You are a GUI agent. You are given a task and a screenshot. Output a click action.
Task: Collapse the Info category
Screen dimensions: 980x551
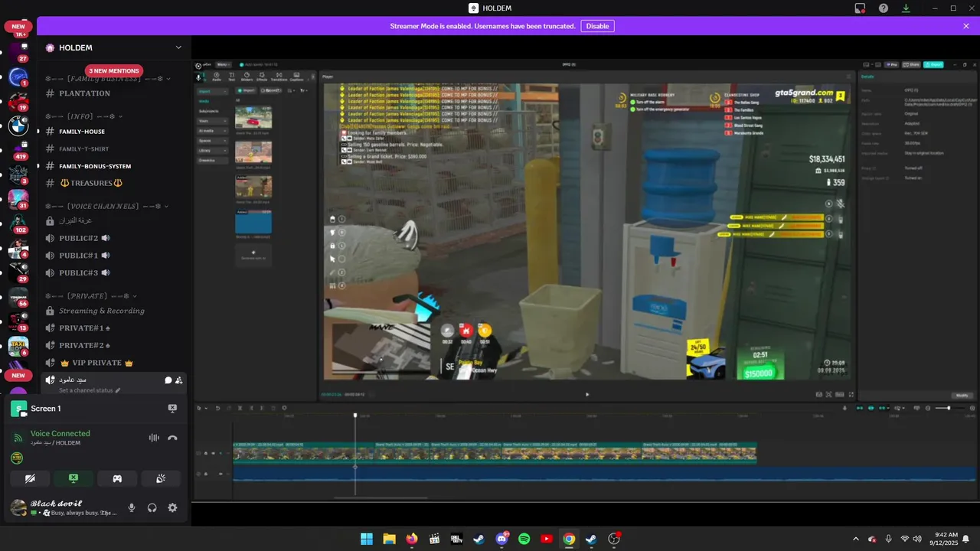point(84,116)
